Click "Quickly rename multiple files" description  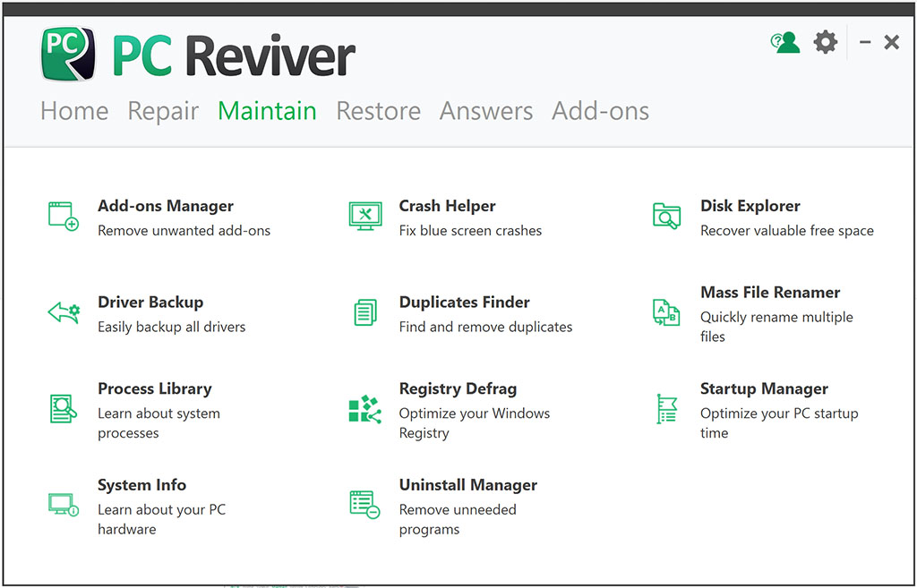(776, 327)
